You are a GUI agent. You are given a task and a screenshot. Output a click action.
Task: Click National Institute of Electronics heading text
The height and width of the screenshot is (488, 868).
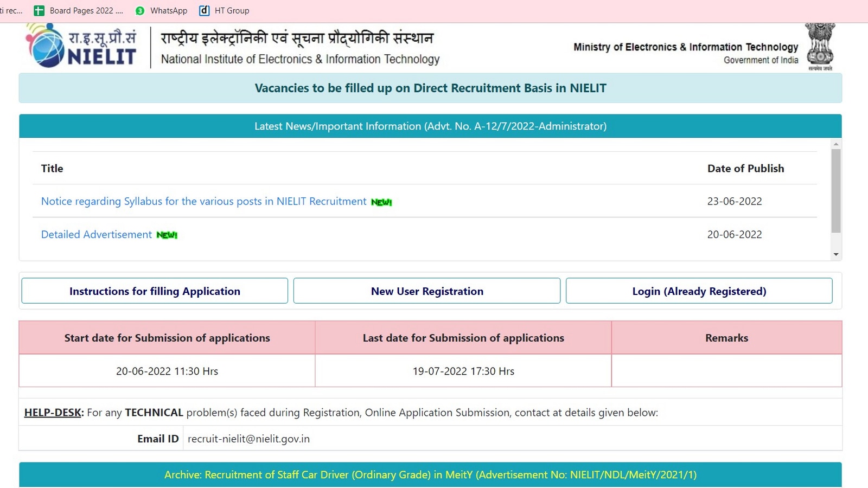click(x=300, y=59)
